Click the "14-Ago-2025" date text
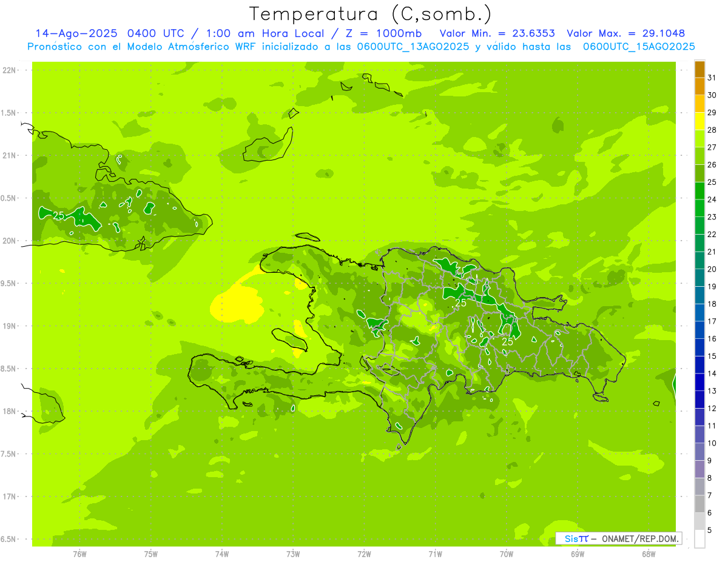728x562 pixels. tap(76, 33)
